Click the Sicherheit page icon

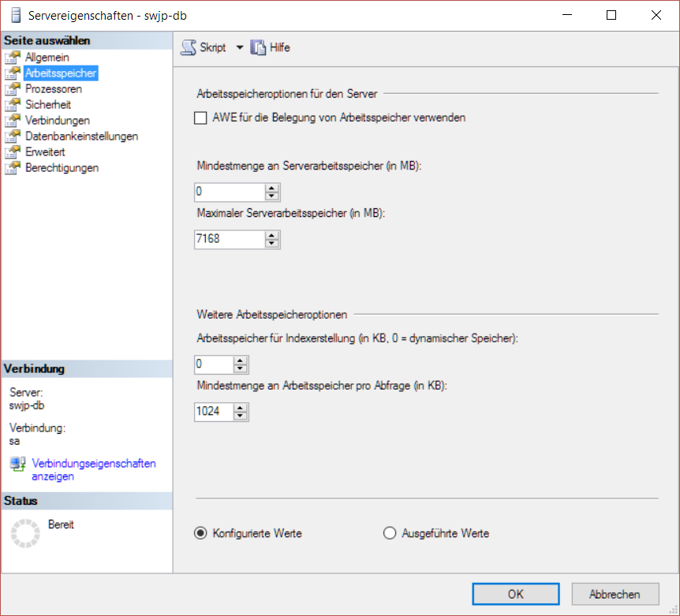pyautogui.click(x=12, y=105)
